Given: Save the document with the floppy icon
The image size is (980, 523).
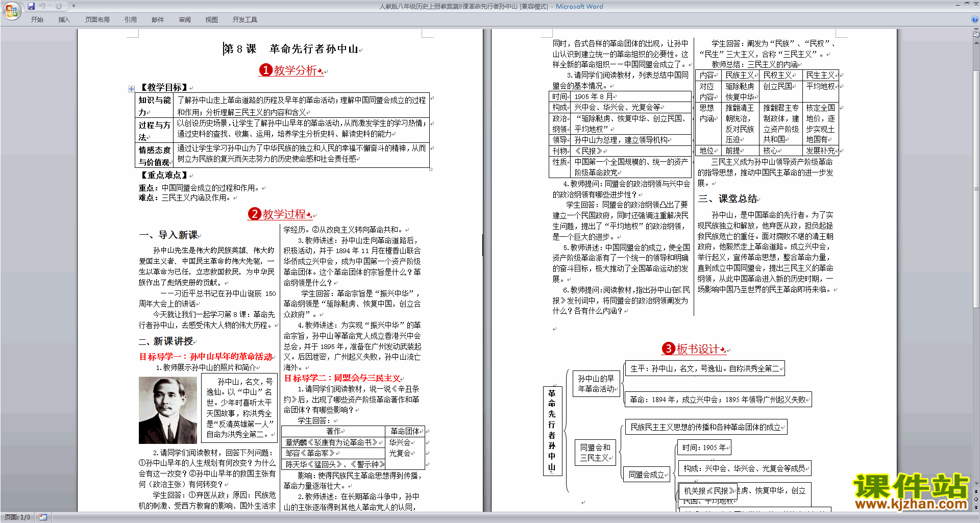Looking at the screenshot, I should [x=31, y=6].
